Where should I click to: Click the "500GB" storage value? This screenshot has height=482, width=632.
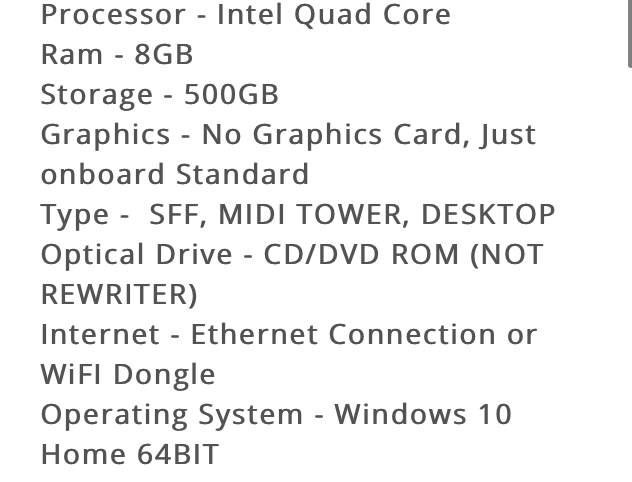point(231,94)
